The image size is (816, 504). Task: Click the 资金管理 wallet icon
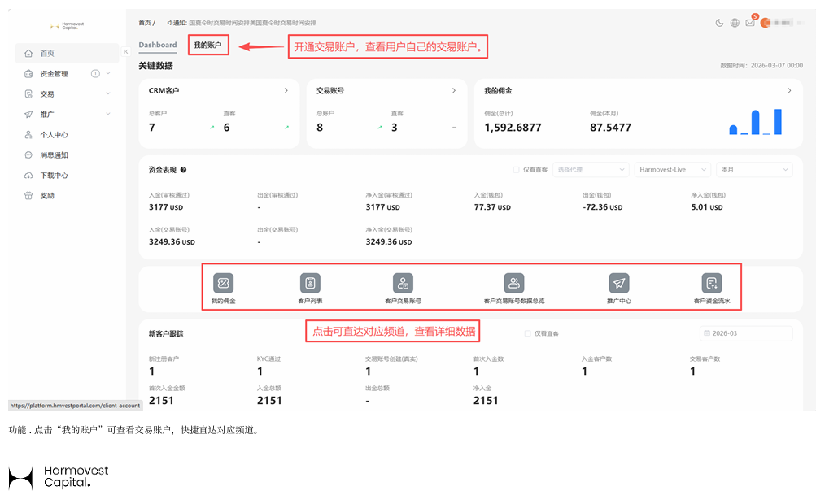[x=28, y=74]
